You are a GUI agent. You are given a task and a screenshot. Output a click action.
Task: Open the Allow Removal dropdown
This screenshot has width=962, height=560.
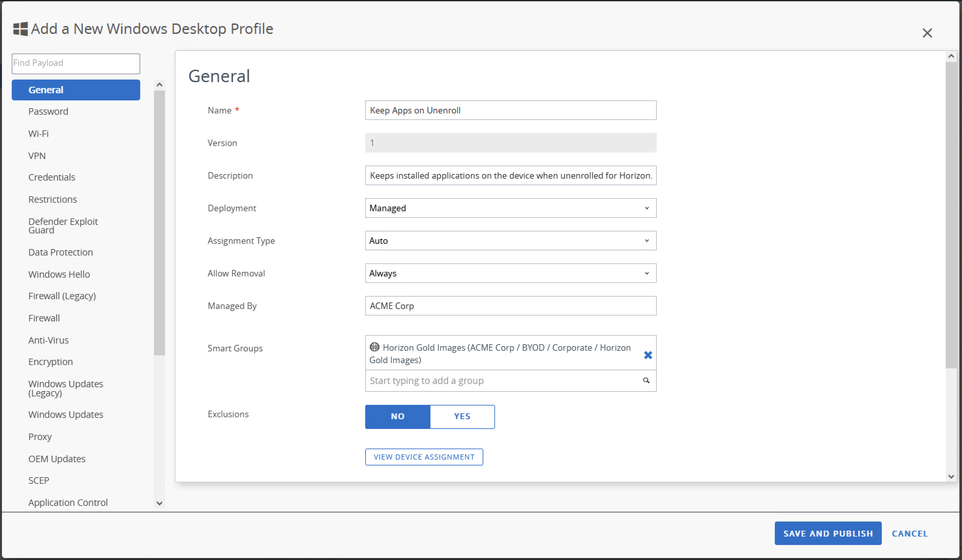(x=510, y=273)
